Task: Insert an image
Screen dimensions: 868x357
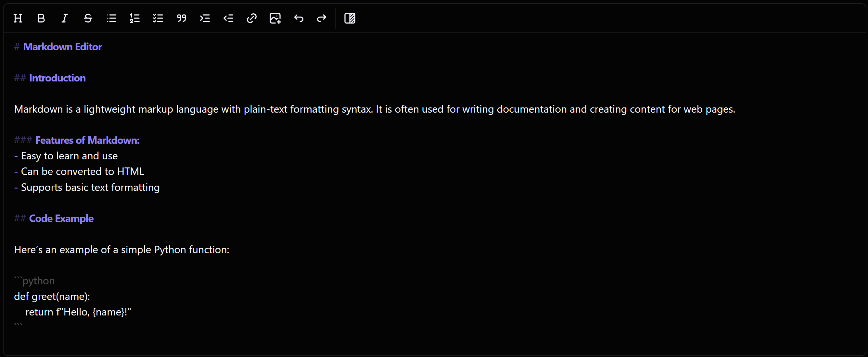Action: [275, 18]
